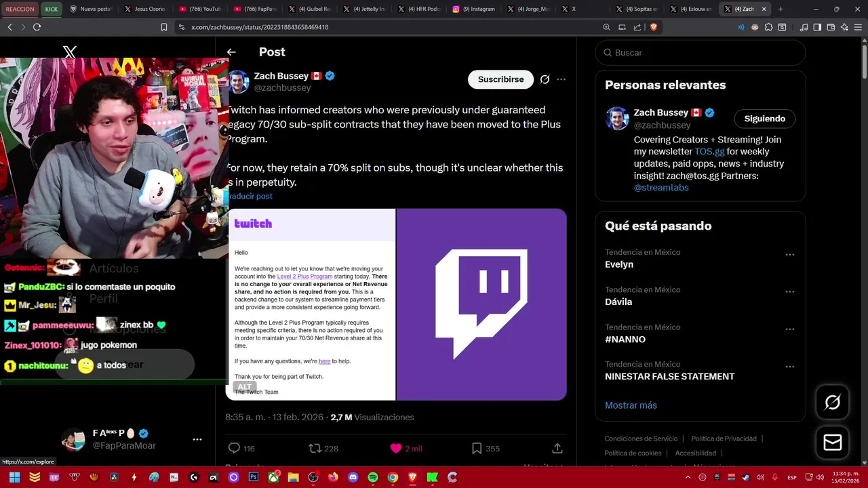Switch to the REACCION tab
Screen dimensions: 868x488
(20, 9)
